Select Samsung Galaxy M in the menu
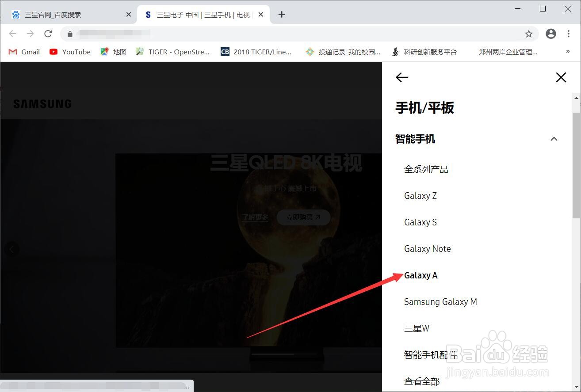 440,302
